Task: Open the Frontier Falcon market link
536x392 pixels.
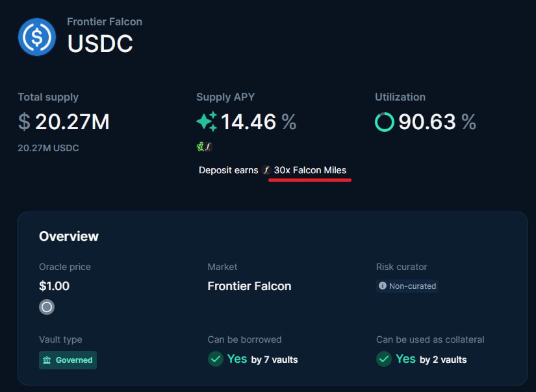Action: [249, 286]
